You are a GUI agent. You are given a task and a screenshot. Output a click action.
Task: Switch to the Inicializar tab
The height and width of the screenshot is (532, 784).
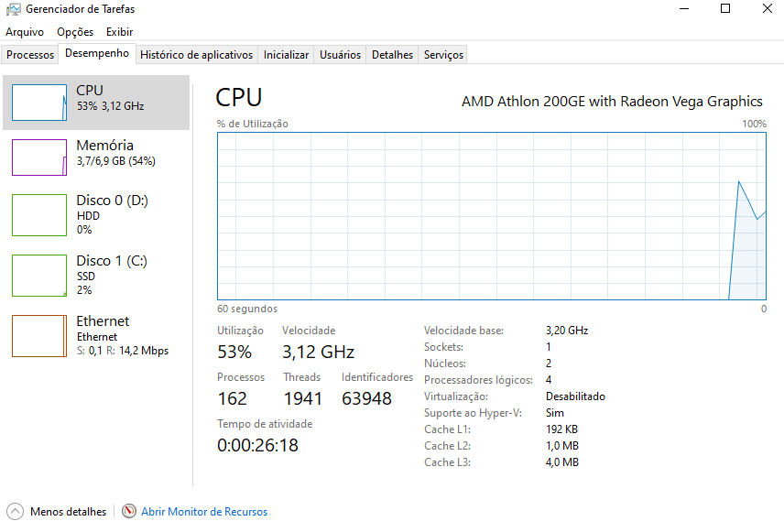[286, 55]
